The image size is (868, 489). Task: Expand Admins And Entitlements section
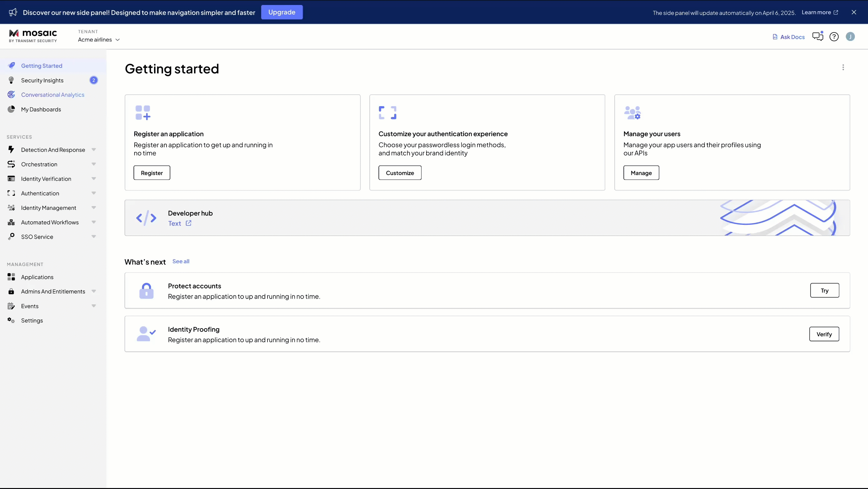(94, 291)
